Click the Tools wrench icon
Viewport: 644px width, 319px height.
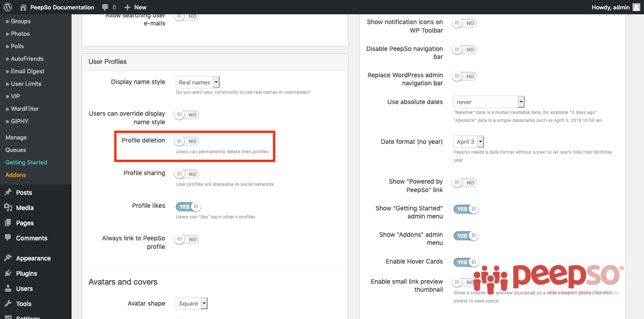click(8, 304)
